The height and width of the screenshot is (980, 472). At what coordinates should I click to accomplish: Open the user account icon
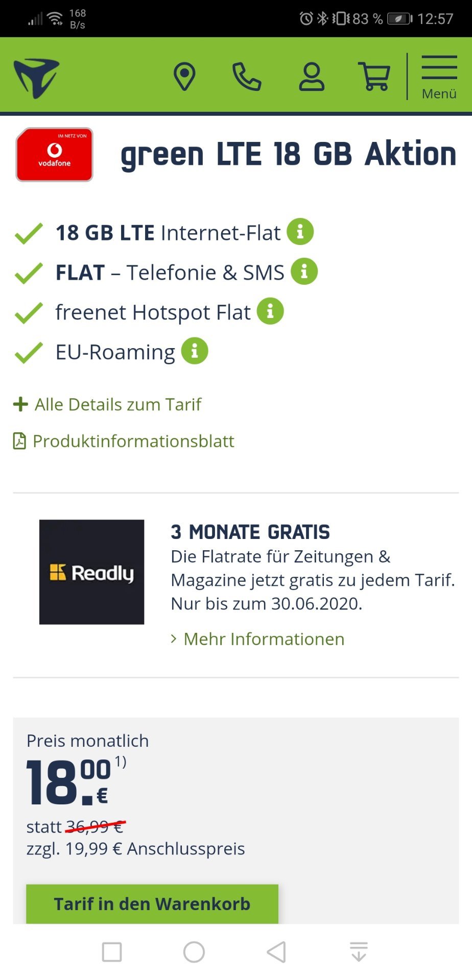[312, 77]
